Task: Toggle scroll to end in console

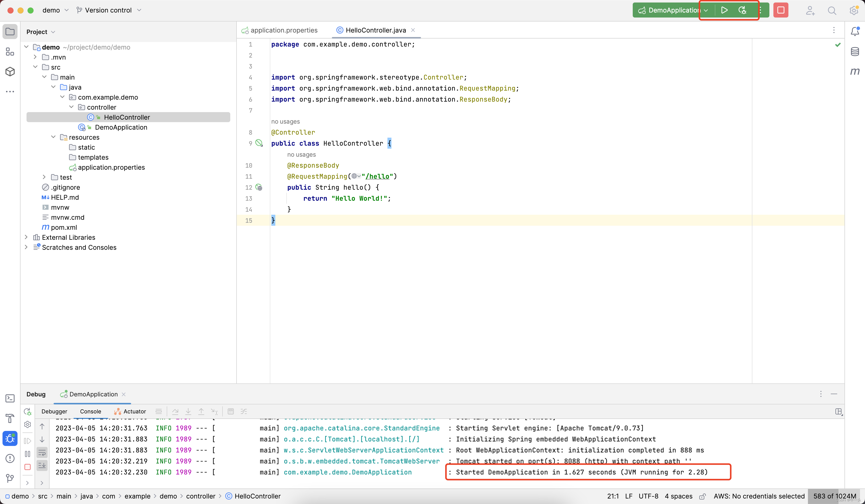Action: [x=42, y=465]
